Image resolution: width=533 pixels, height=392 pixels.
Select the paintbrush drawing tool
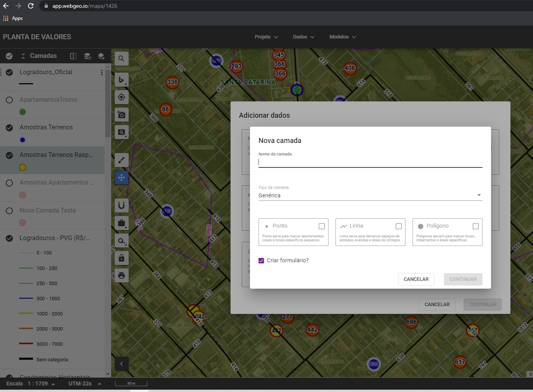click(121, 160)
